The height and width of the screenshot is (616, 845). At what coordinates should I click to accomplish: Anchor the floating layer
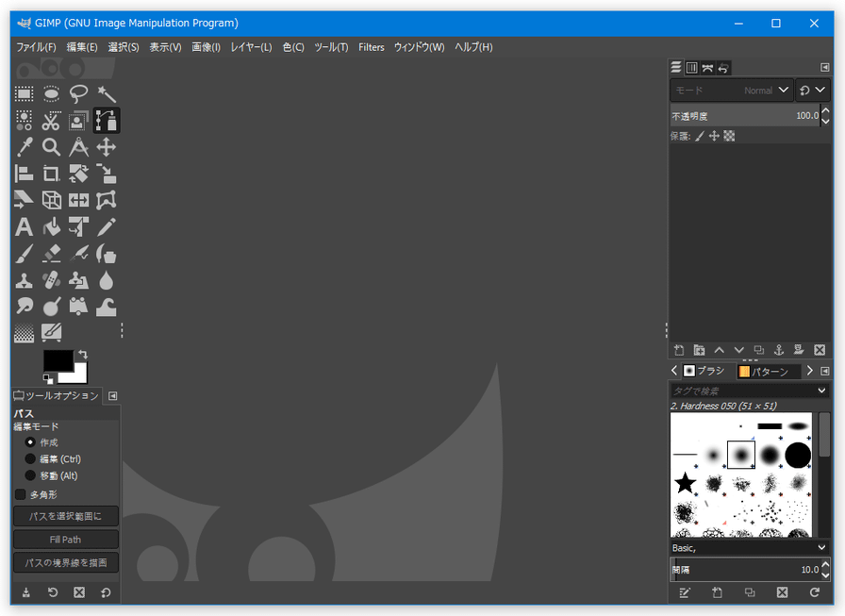[x=779, y=350]
